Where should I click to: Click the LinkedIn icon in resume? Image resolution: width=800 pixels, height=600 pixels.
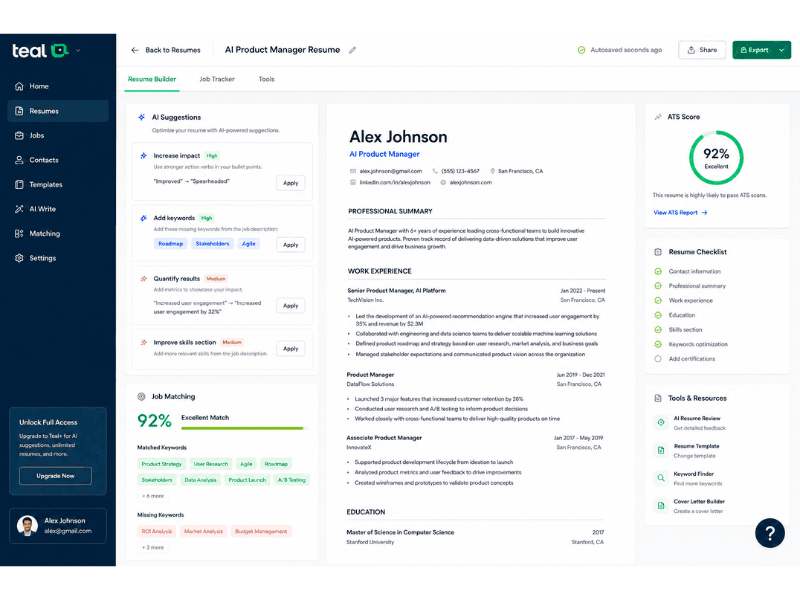(353, 182)
